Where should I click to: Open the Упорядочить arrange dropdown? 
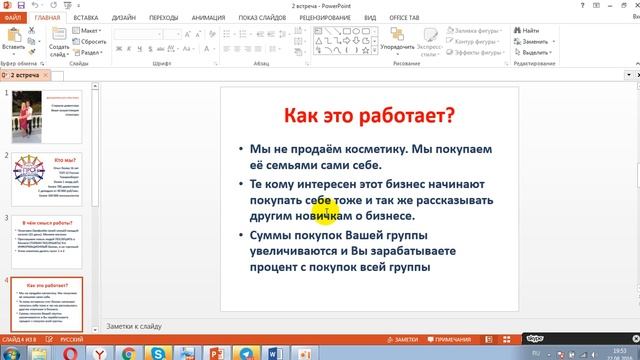pos(398,41)
